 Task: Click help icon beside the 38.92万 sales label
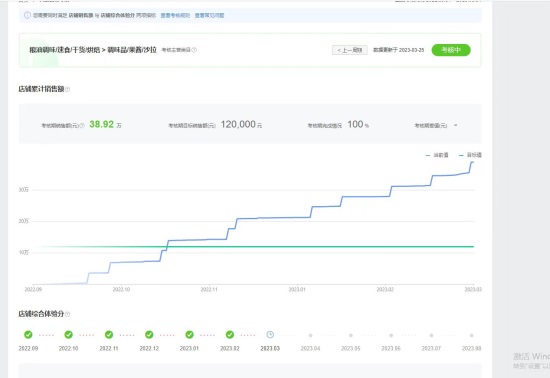coord(82,125)
